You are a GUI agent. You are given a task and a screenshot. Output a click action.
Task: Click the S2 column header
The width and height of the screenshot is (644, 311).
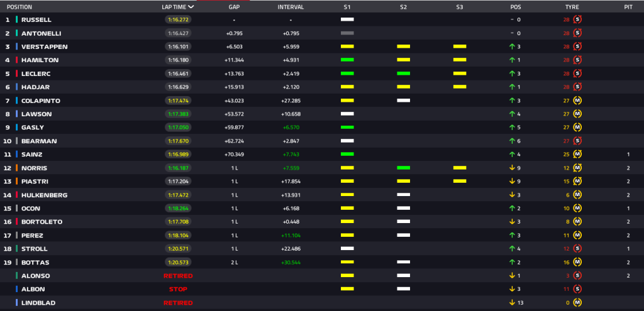coord(403,7)
